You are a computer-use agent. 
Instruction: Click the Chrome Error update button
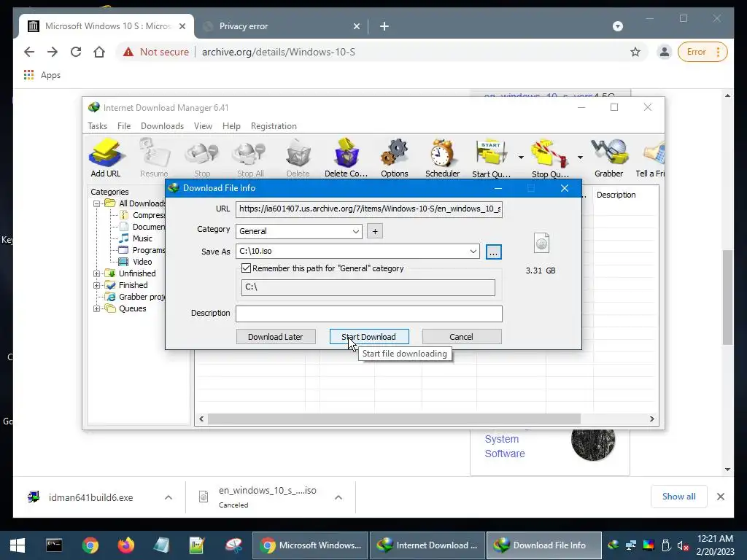pos(703,52)
